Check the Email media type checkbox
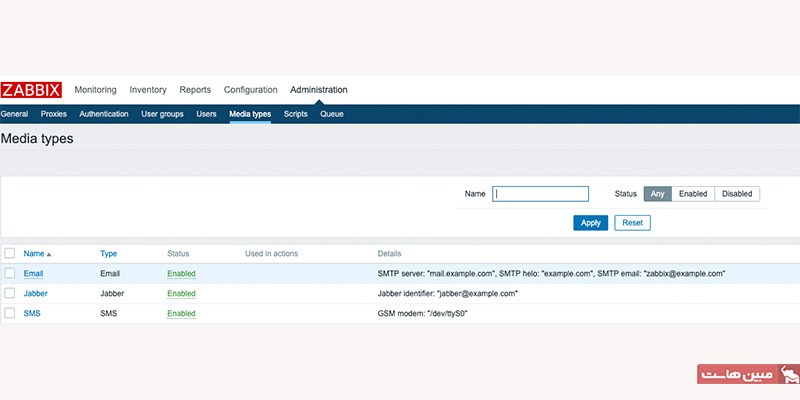This screenshot has height=400, width=800. (10, 273)
